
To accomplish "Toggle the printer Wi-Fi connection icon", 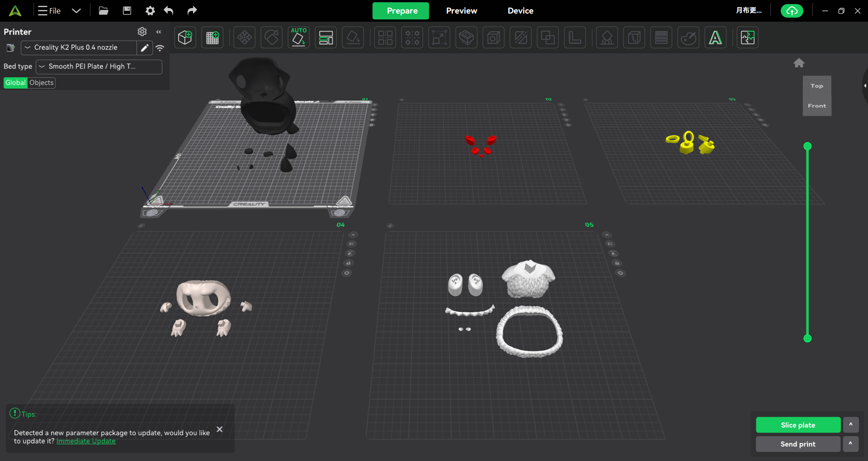I will point(160,47).
